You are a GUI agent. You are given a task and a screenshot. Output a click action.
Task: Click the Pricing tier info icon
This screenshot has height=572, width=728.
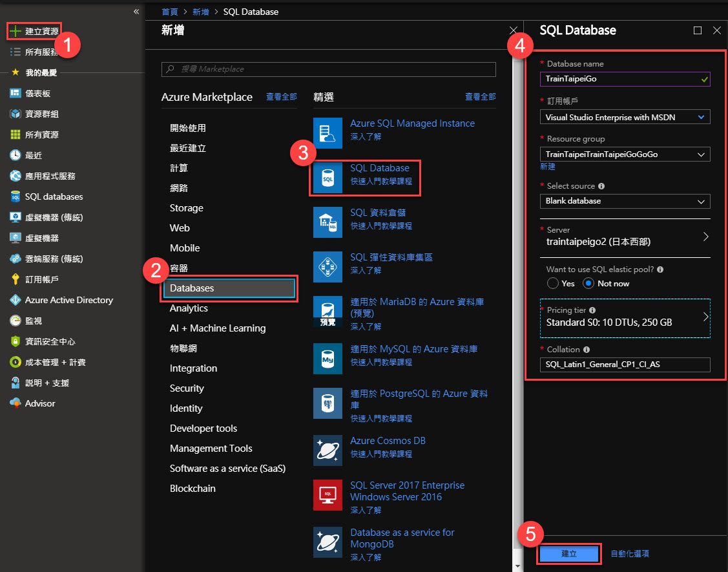(x=592, y=310)
